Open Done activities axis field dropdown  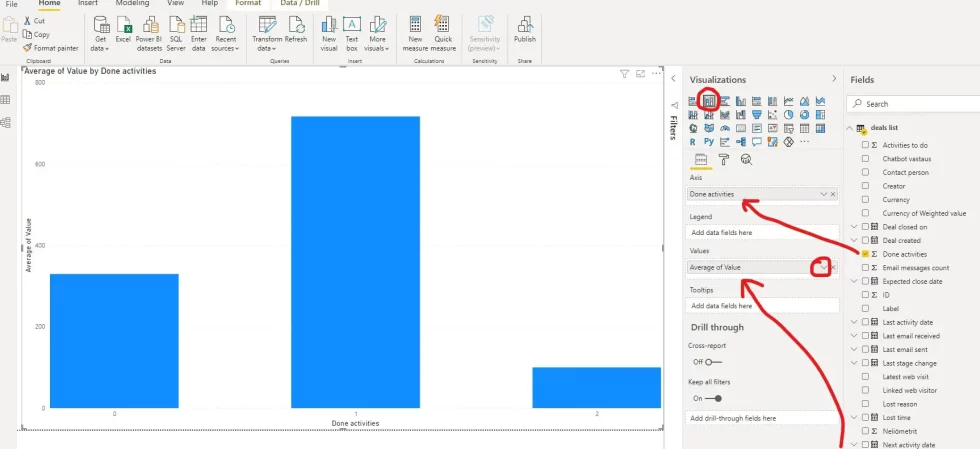coord(824,194)
